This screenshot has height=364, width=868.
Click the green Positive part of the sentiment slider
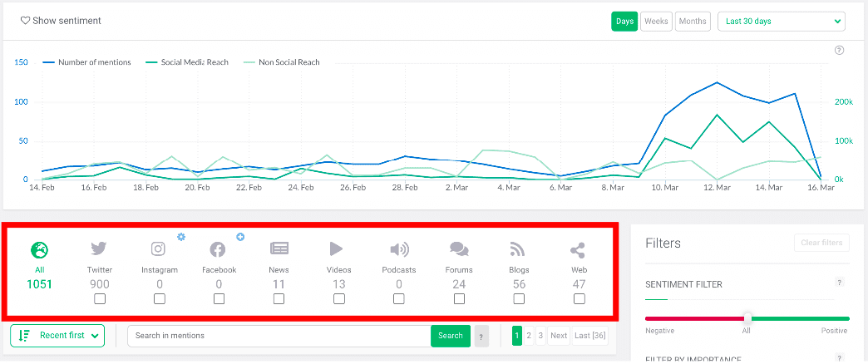click(801, 318)
